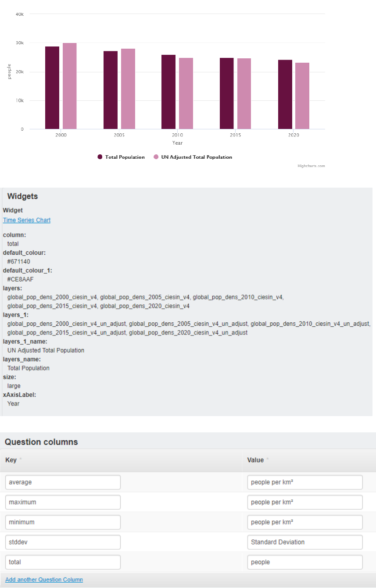Click the value field in the average row
This screenshot has height=588, width=376.
(x=305, y=482)
